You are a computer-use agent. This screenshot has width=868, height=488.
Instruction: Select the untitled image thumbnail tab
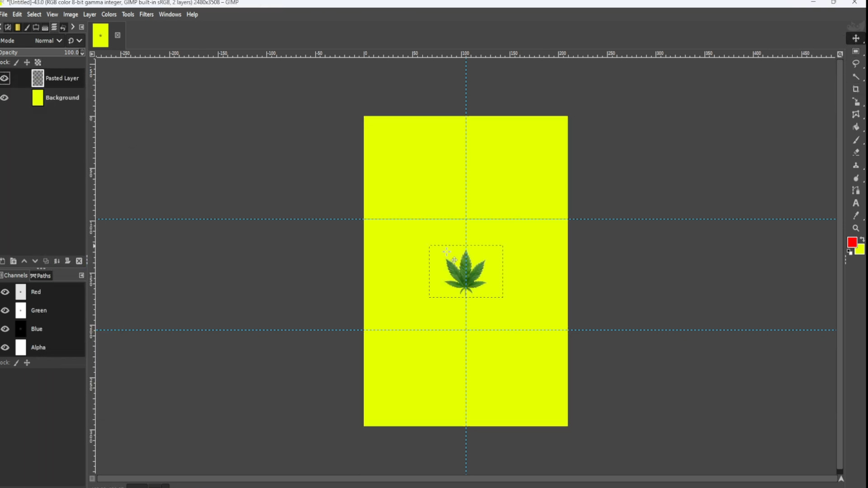click(x=100, y=35)
